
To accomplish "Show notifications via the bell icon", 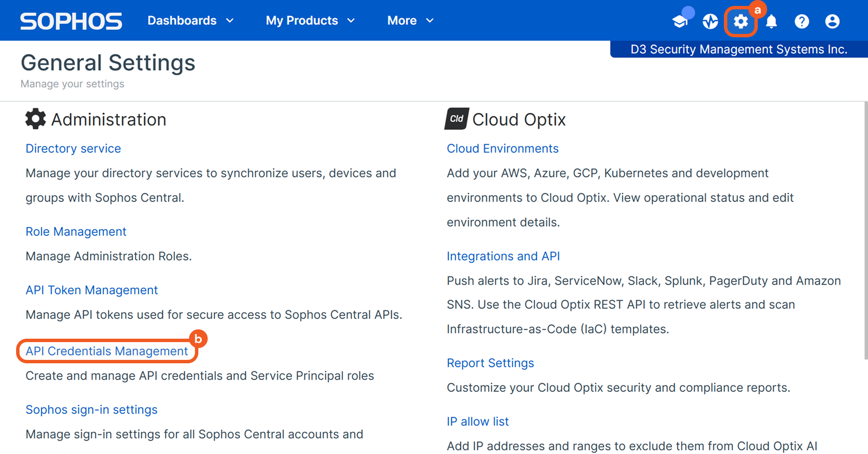I will [771, 21].
